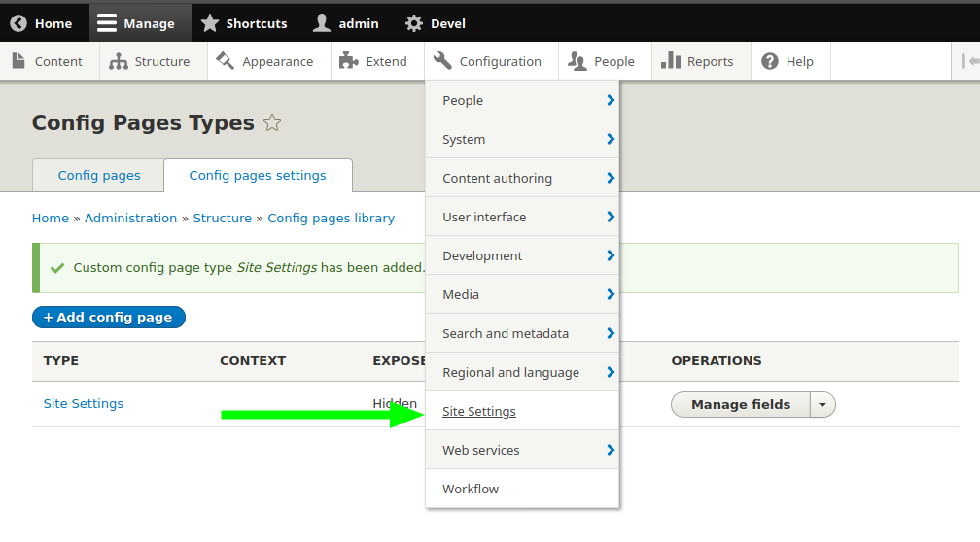The height and width of the screenshot is (542, 980).
Task: Switch to the Config pages tab
Action: coord(99,176)
